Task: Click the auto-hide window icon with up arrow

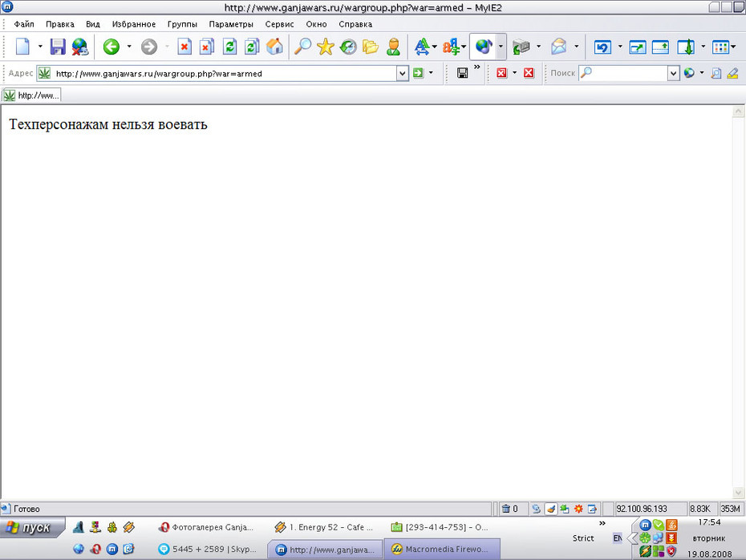Action: [660, 47]
